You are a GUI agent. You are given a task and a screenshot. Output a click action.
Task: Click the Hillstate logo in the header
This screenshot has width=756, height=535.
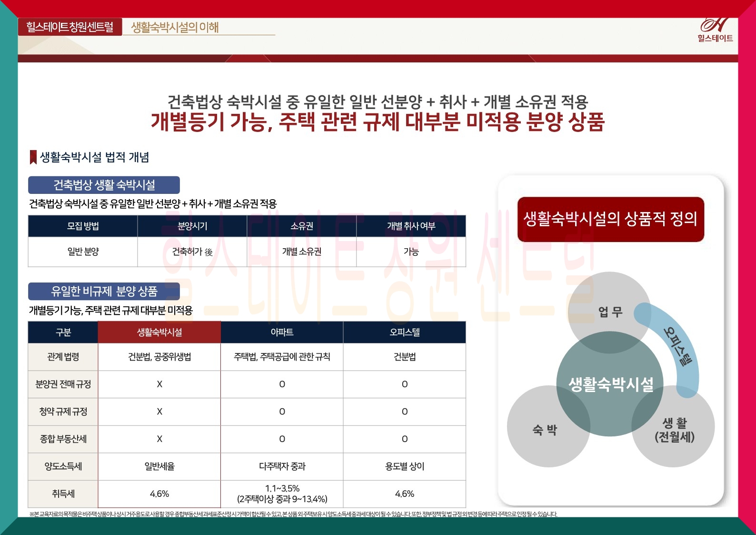coord(715,30)
